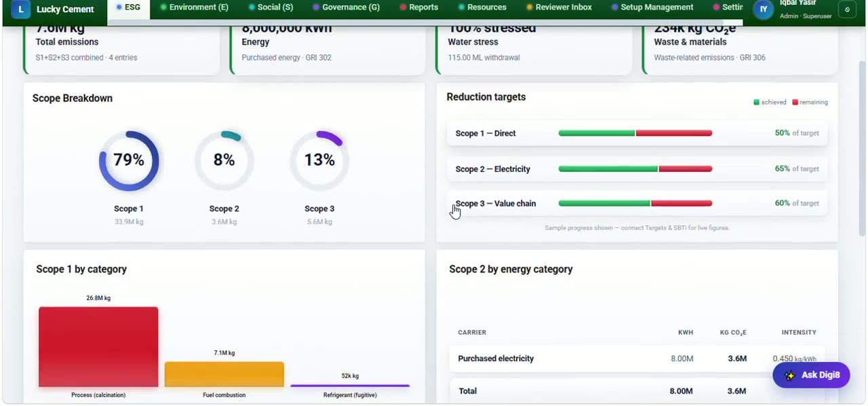Click the CARRIER column header
868x406 pixels.
click(472, 333)
